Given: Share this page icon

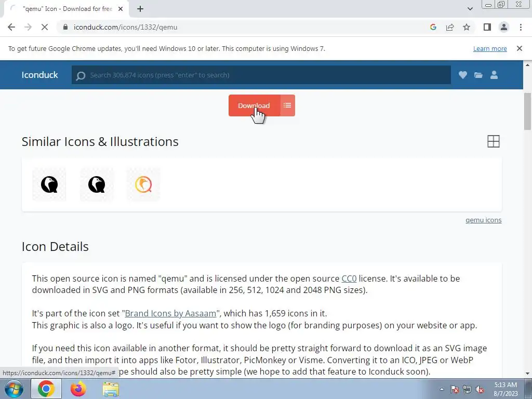Looking at the screenshot, I should (x=450, y=27).
